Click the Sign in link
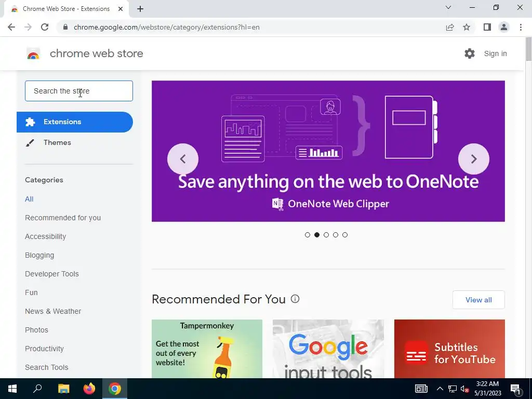 (x=495, y=54)
